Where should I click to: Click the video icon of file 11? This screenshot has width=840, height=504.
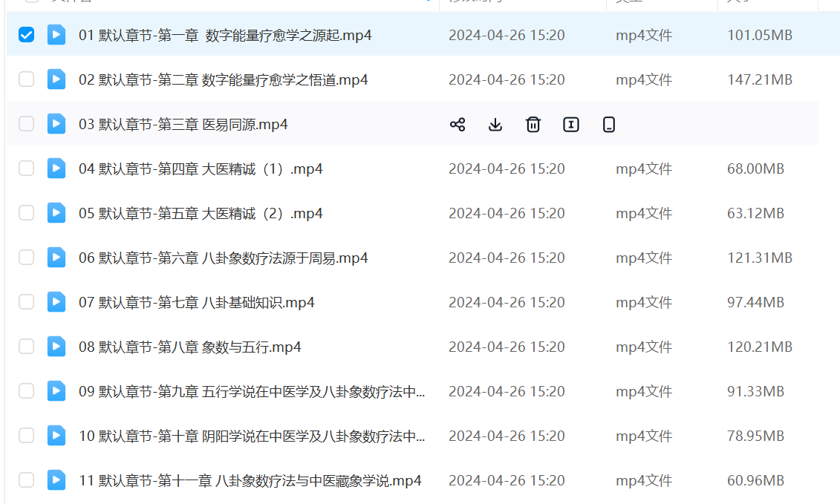(56, 480)
